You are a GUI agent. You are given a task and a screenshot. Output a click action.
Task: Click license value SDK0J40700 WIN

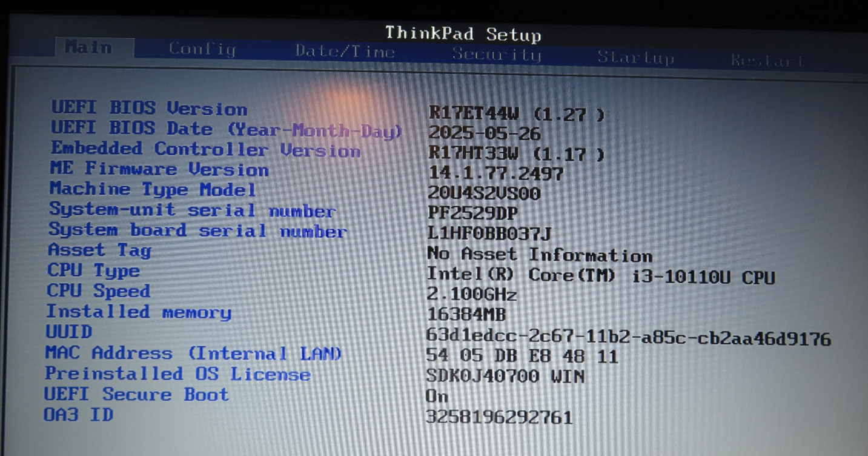tap(505, 376)
